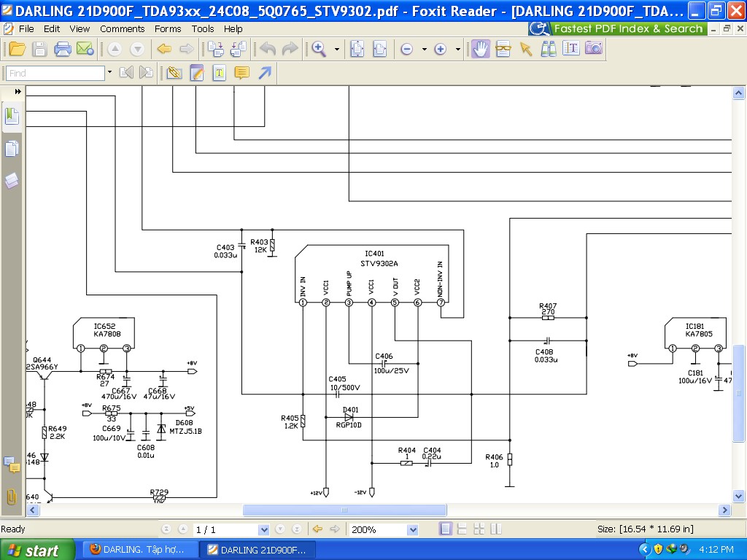Click the vertical scrollbar up arrow
Image resolution: width=747 pixels, height=560 pixels.
point(738,93)
